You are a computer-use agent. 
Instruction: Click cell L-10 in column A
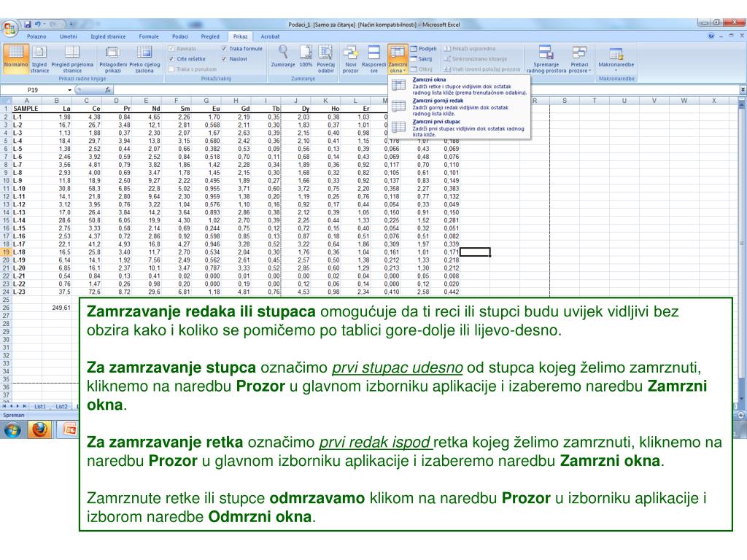[x=27, y=189]
